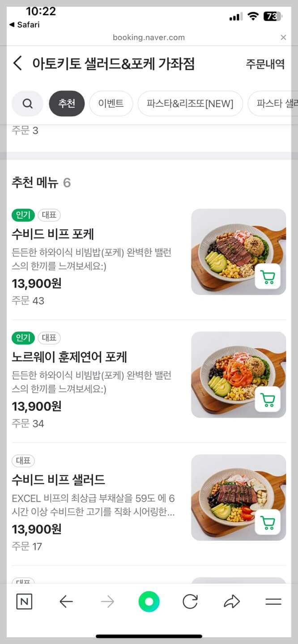Screen dimensions: 298x644
Task: Open the menu search icon
Action: [x=27, y=103]
